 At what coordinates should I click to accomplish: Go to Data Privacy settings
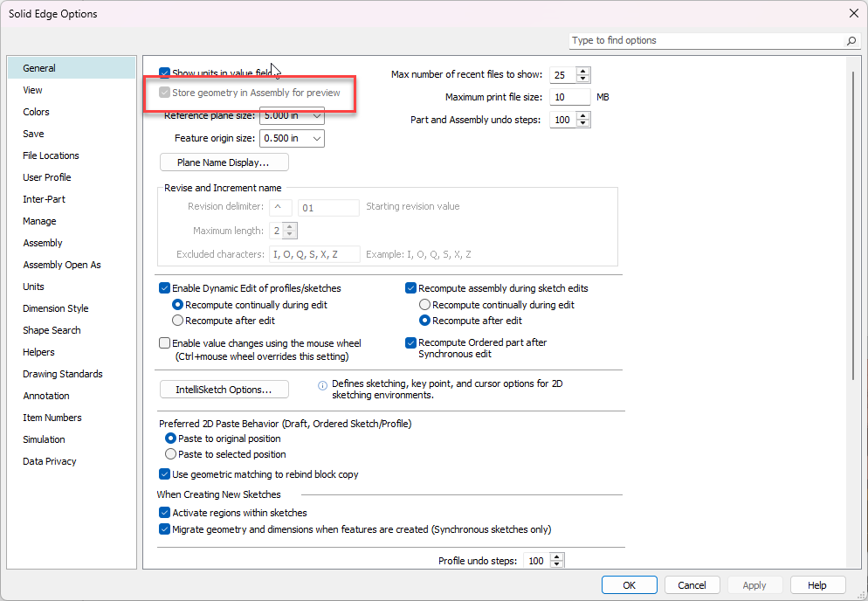coord(72,461)
